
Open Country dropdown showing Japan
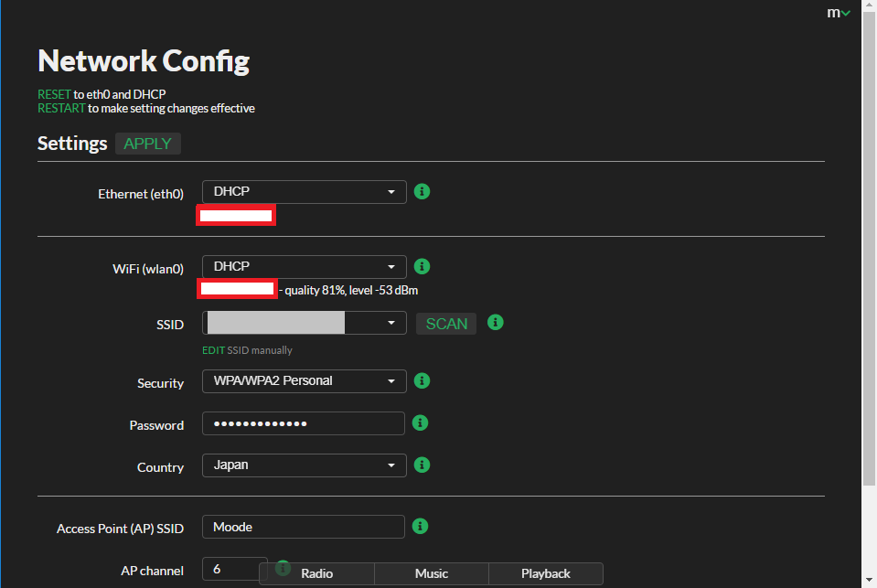(x=305, y=465)
